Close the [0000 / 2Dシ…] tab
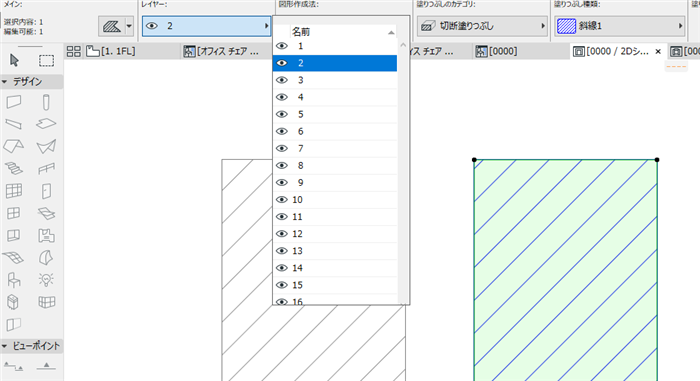This screenshot has height=381, width=700. (x=658, y=52)
